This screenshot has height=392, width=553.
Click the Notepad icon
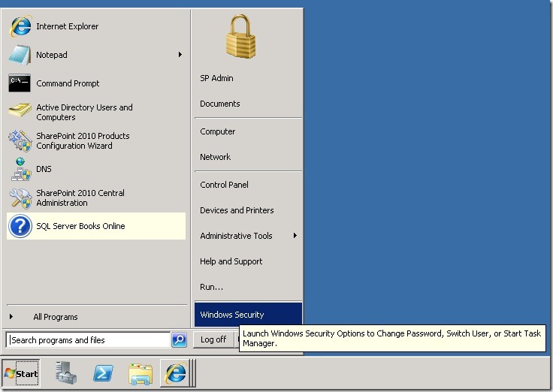20,55
